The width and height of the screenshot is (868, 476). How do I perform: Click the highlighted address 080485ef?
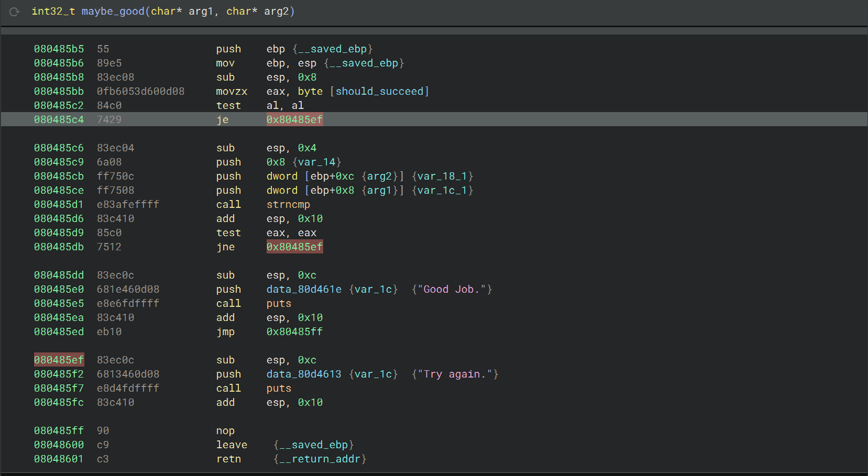click(59, 360)
